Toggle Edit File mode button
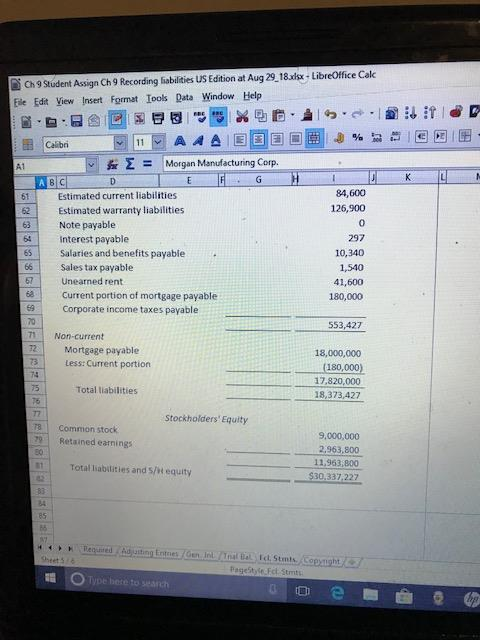The width and height of the screenshot is (480, 640). [x=117, y=120]
